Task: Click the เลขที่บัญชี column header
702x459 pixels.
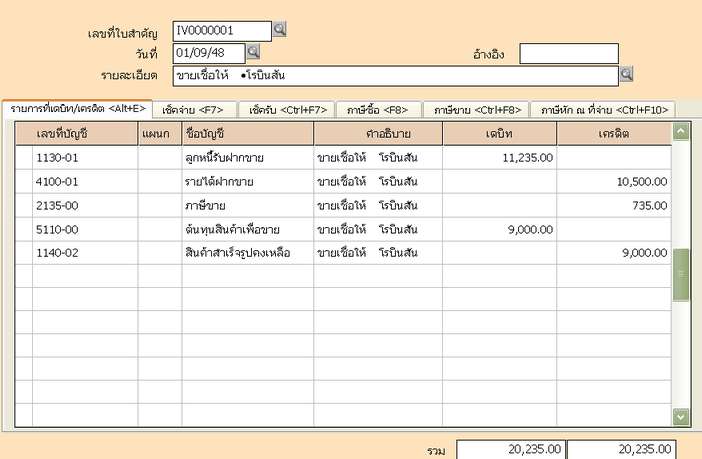Action: (77, 133)
